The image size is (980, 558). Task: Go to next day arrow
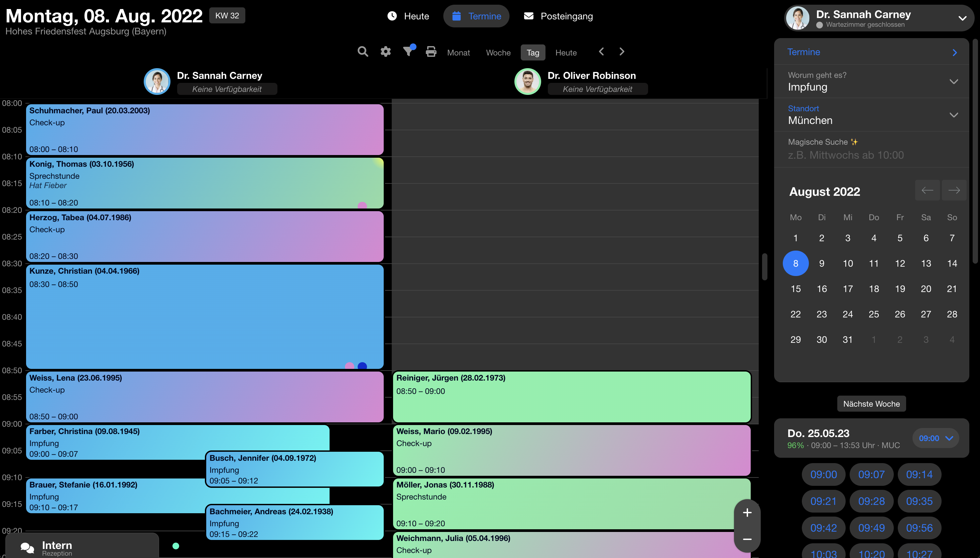click(622, 52)
